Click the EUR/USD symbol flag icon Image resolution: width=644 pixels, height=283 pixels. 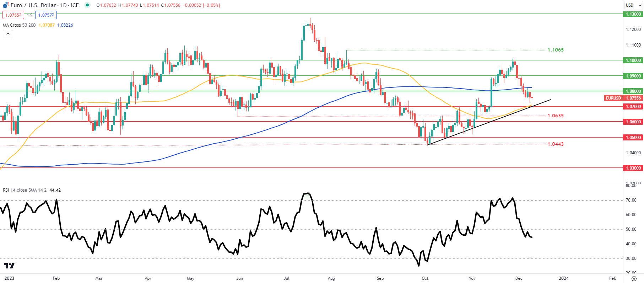click(6, 5)
